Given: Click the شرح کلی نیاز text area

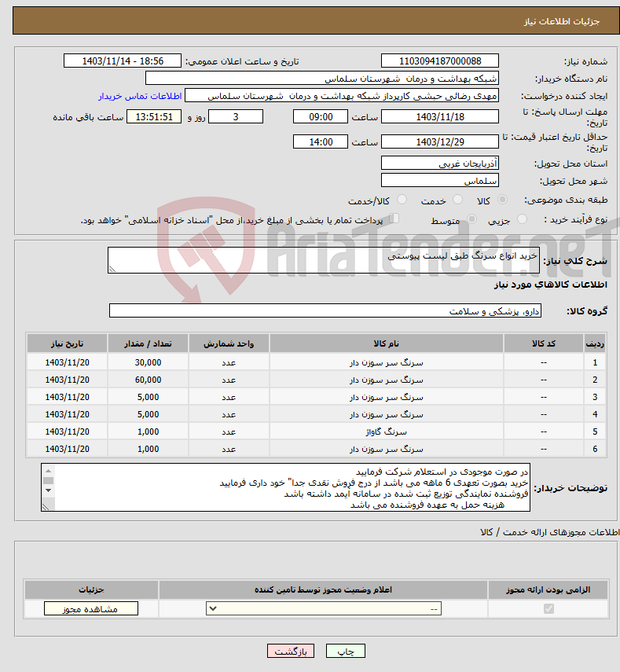Looking at the screenshot, I should coord(324,260).
